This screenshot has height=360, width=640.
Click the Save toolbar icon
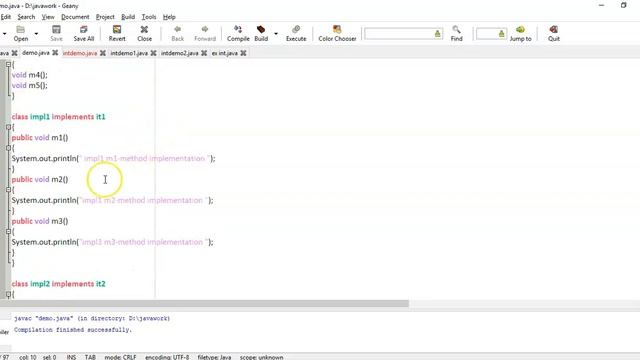56,33
